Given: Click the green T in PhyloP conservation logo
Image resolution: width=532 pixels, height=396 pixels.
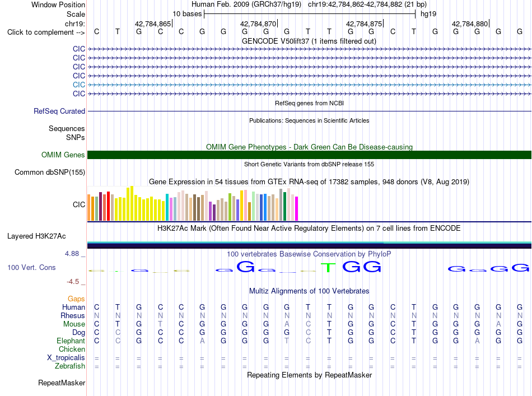Looking at the screenshot, I should click(x=328, y=267).
